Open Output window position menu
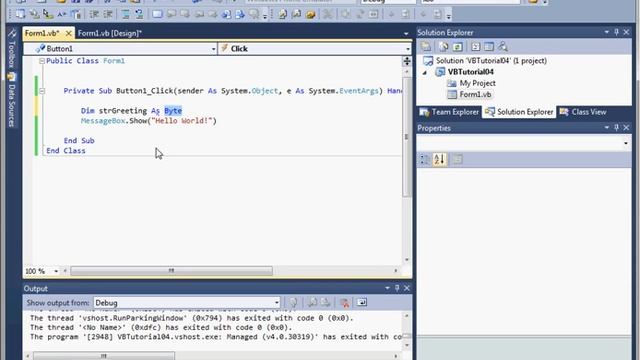 pyautogui.click(x=387, y=288)
